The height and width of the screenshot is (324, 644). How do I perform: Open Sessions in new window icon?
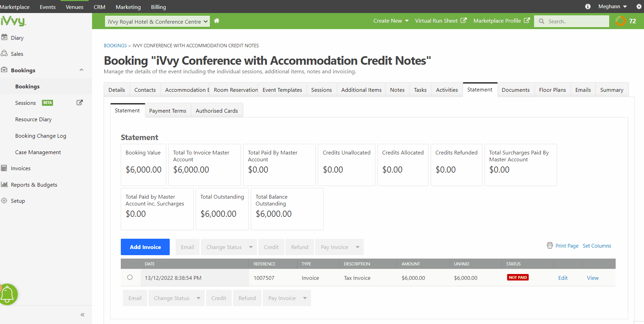79,102
